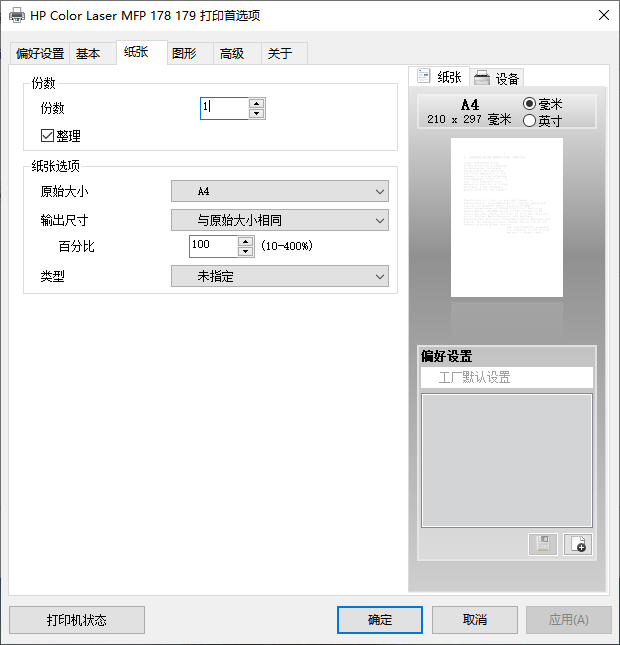Switch to the 基本 tab

point(92,53)
